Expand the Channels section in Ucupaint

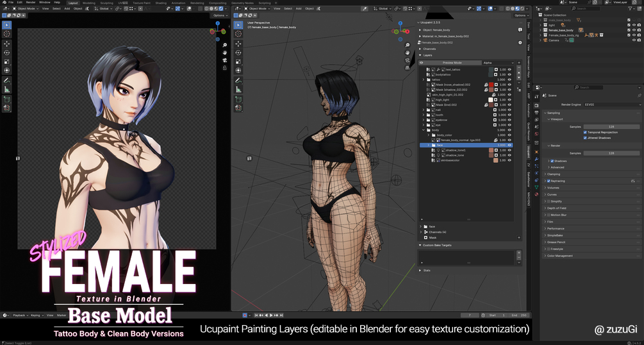click(420, 49)
